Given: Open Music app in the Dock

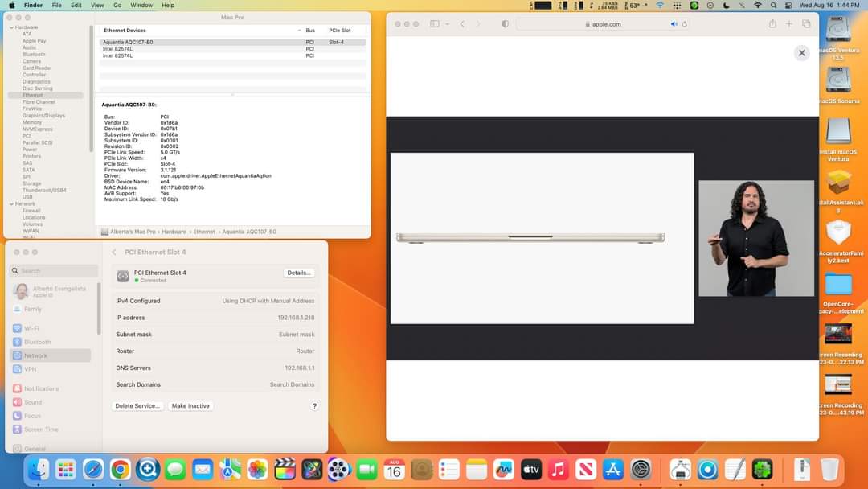Looking at the screenshot, I should point(558,471).
